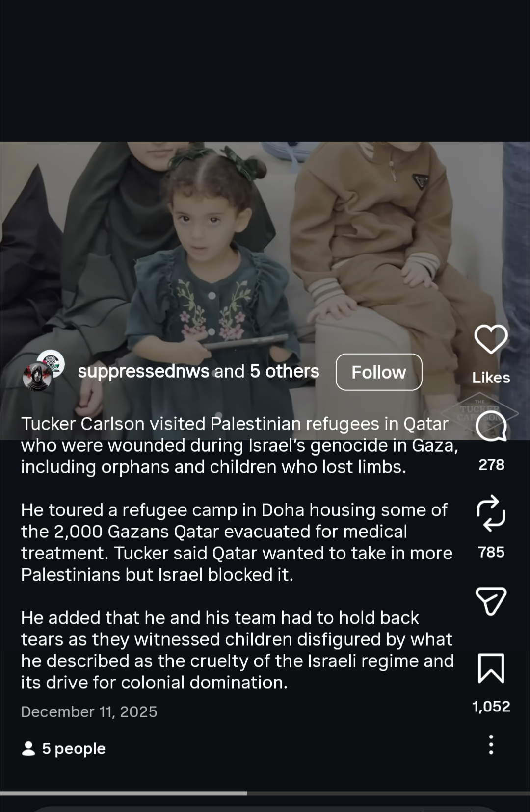Open comments via speech bubble icon
The height and width of the screenshot is (812, 530).
point(491,426)
